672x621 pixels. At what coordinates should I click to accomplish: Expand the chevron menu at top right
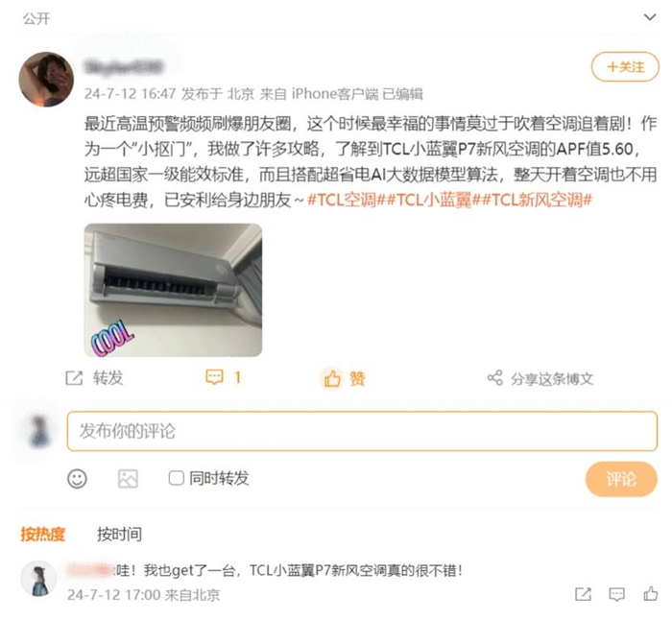pyautogui.click(x=650, y=17)
